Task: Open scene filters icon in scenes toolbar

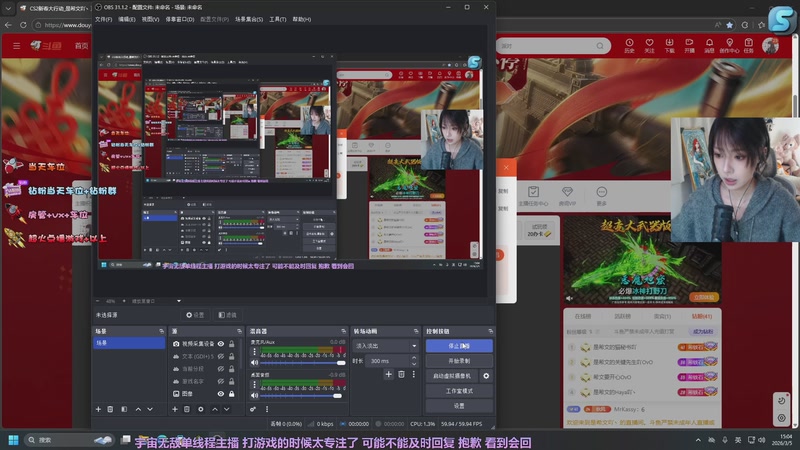Action: click(x=124, y=409)
